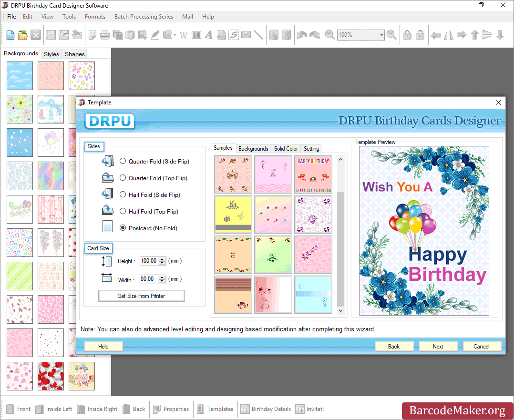Screen dimensions: 514x420
Task: Switch to the Styles tab
Action: (x=51, y=54)
